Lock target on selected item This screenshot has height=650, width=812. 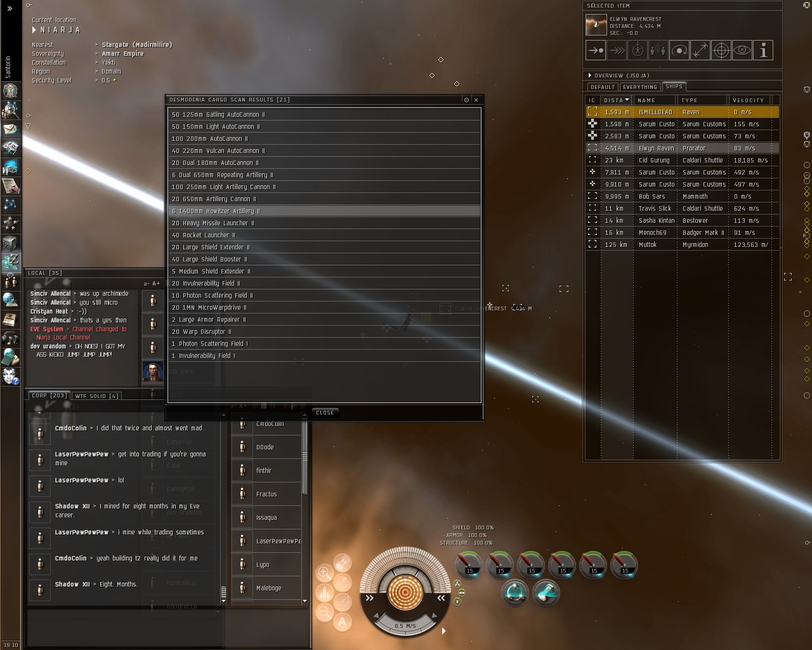pyautogui.click(x=721, y=50)
